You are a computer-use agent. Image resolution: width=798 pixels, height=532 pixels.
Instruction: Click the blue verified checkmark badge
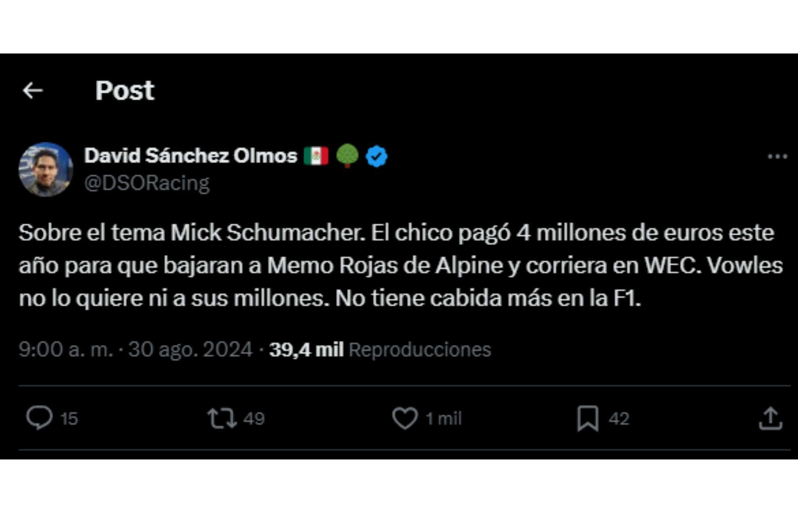[x=376, y=156]
